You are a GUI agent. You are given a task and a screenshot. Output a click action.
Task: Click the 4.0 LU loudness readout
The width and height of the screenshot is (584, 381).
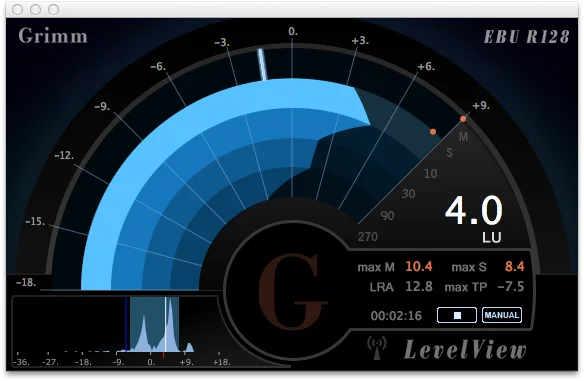coord(474,219)
